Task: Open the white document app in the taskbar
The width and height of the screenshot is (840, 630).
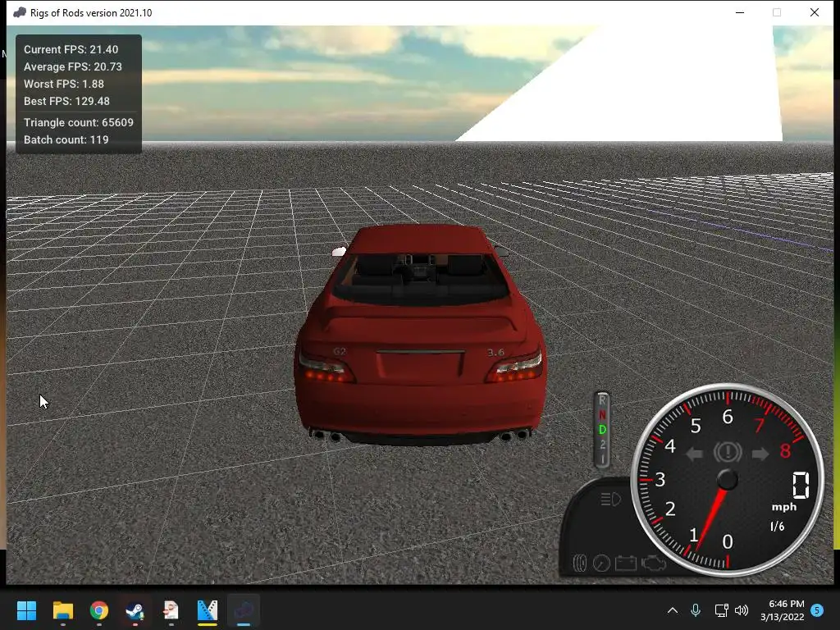Action: click(171, 610)
